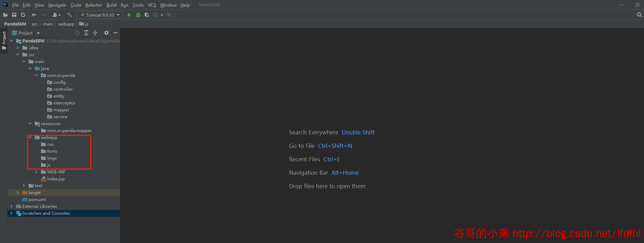Expand the target folder

pos(18,192)
